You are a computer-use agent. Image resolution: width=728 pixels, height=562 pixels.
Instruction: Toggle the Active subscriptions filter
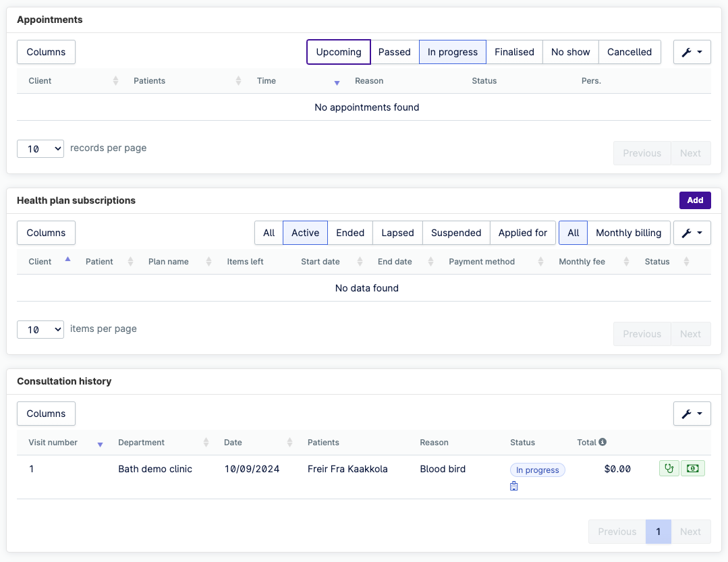click(305, 233)
